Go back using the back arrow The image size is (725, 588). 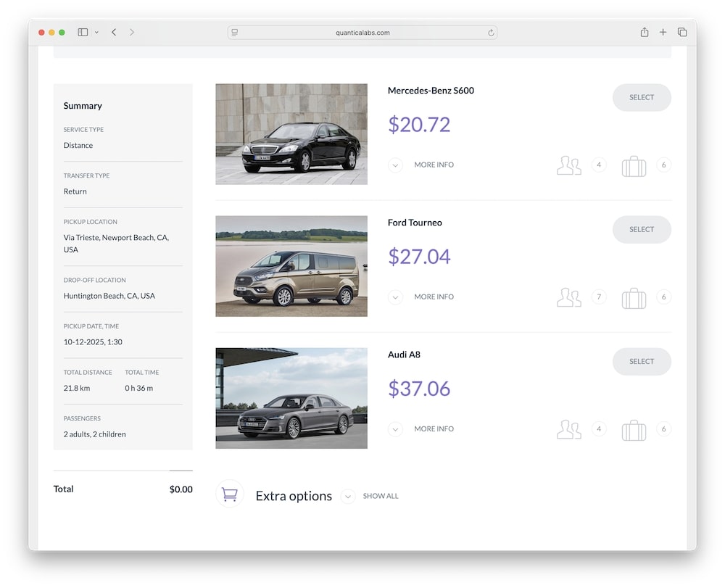point(114,33)
